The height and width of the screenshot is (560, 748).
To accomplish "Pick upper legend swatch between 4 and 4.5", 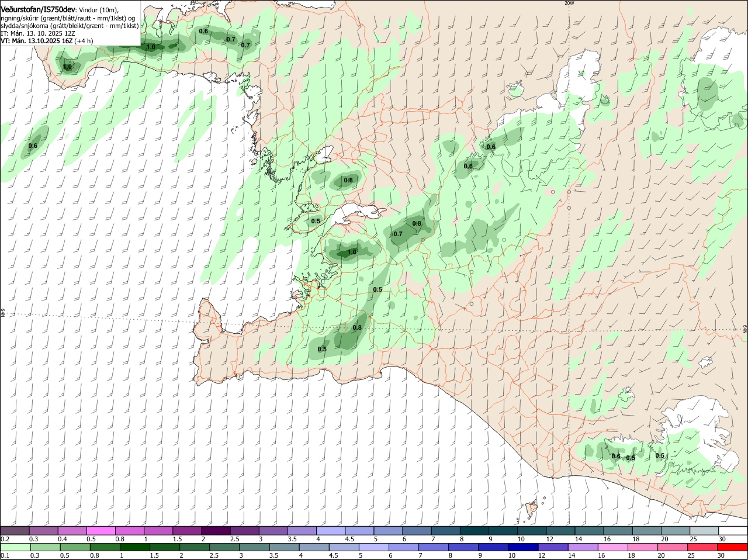I will pos(331,531).
